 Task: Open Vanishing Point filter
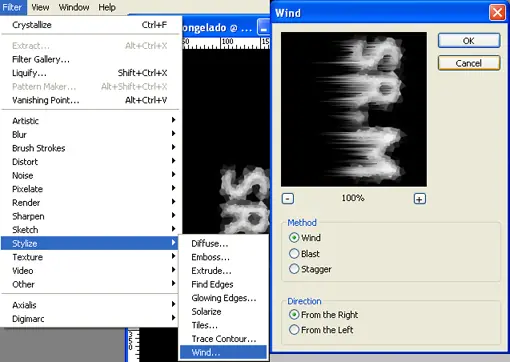pos(90,100)
